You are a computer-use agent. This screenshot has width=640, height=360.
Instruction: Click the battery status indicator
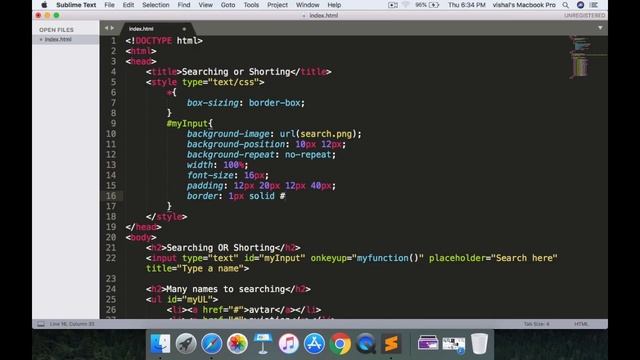(x=427, y=5)
